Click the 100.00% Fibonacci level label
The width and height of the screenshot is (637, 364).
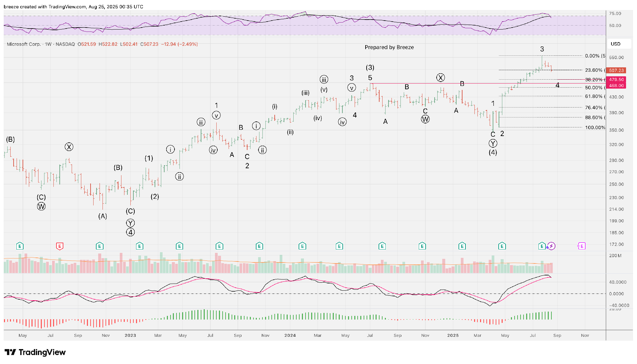[x=595, y=127]
